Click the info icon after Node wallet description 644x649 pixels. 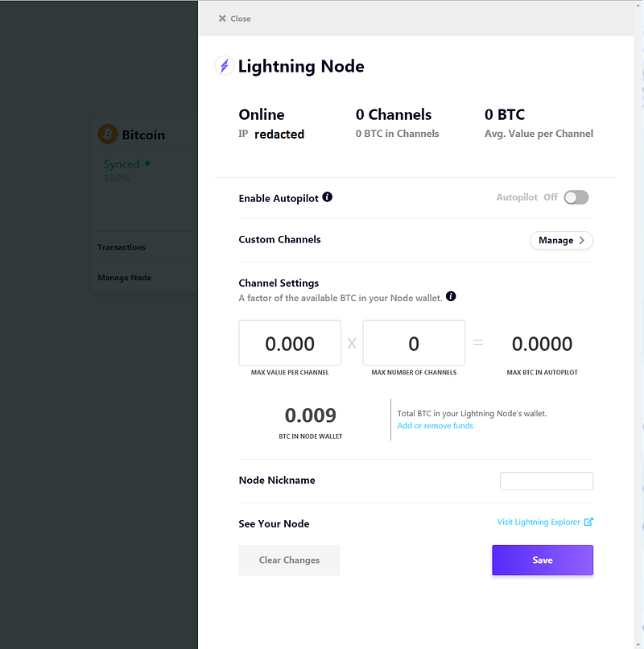coord(451,296)
